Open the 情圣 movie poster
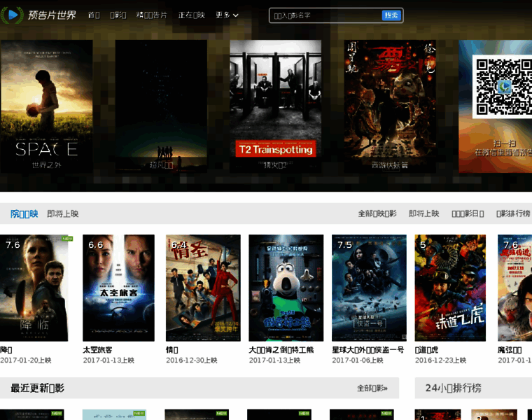 click(x=203, y=288)
